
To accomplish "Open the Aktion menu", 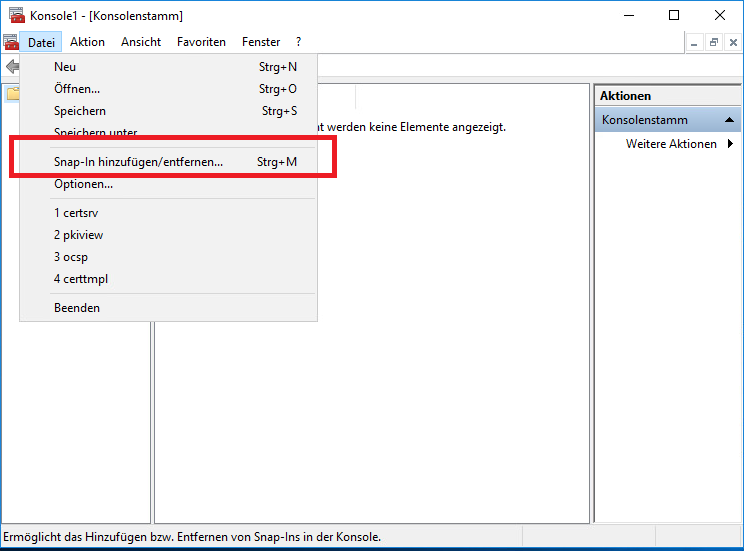I will pyautogui.click(x=87, y=42).
